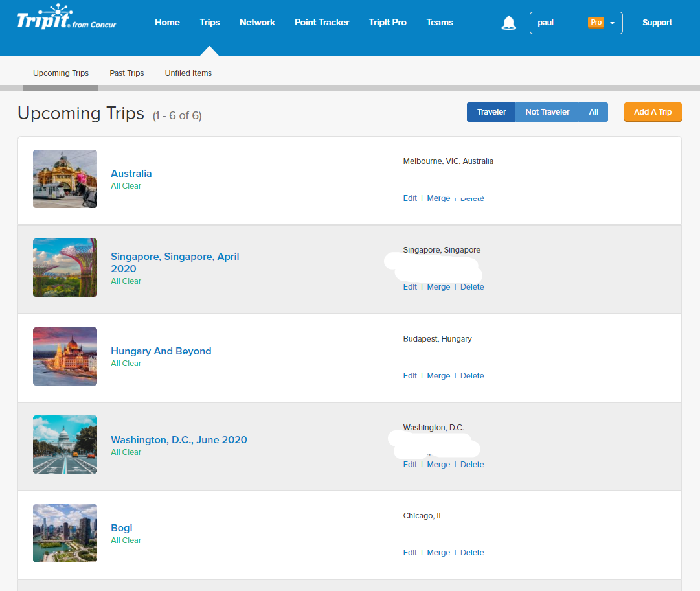Edit the Australia trip
700x591 pixels.
(410, 198)
